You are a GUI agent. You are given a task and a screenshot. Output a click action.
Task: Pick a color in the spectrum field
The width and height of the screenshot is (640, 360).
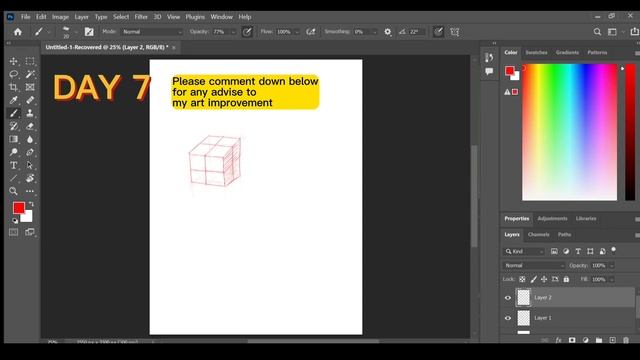569,132
